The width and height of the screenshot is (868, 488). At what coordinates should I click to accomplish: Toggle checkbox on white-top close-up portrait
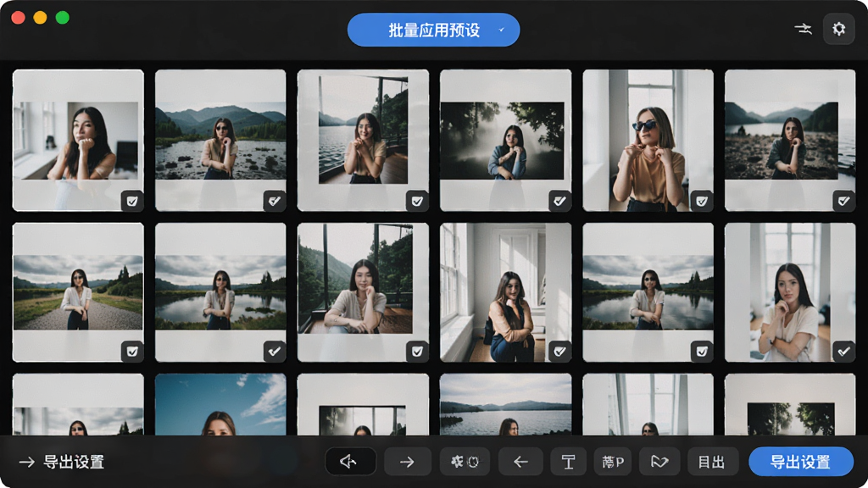tap(843, 352)
